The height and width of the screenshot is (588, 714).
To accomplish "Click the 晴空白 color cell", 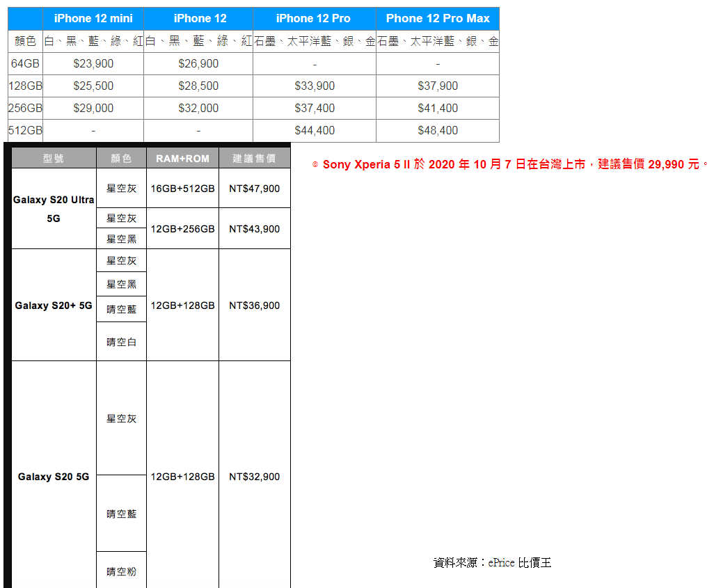I will 122,342.
